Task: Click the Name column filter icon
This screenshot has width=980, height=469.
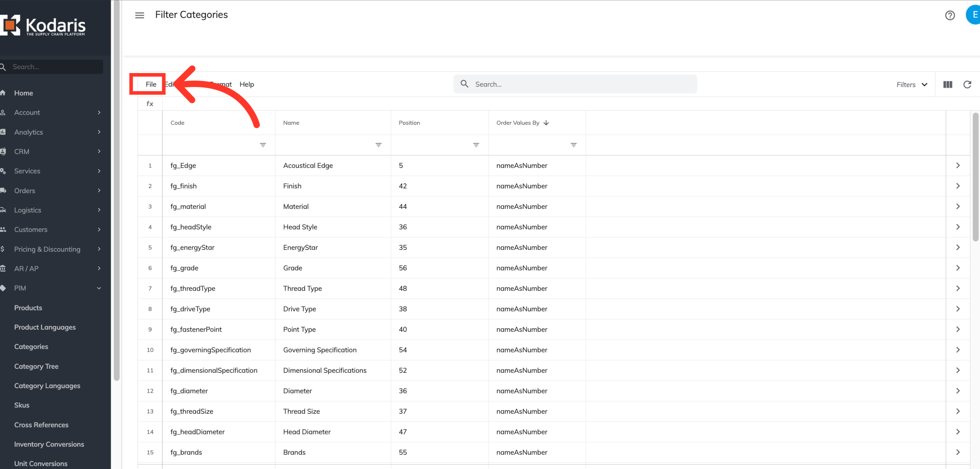Action: coord(378,145)
